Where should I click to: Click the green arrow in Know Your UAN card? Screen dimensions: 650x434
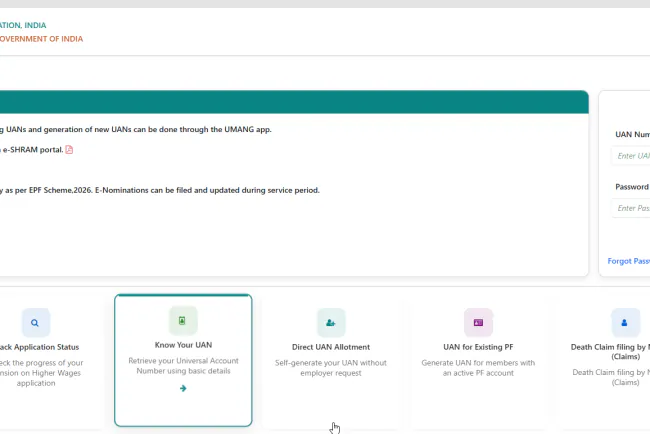pyautogui.click(x=183, y=388)
